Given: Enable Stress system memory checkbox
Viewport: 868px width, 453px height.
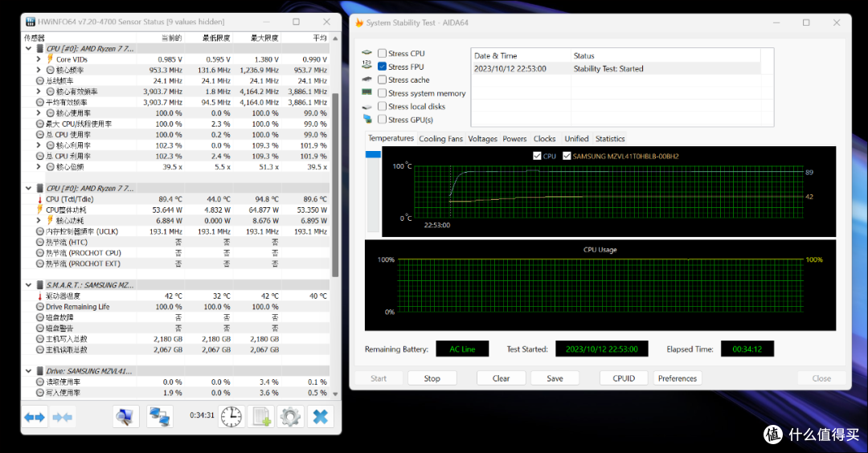Looking at the screenshot, I should click(382, 93).
